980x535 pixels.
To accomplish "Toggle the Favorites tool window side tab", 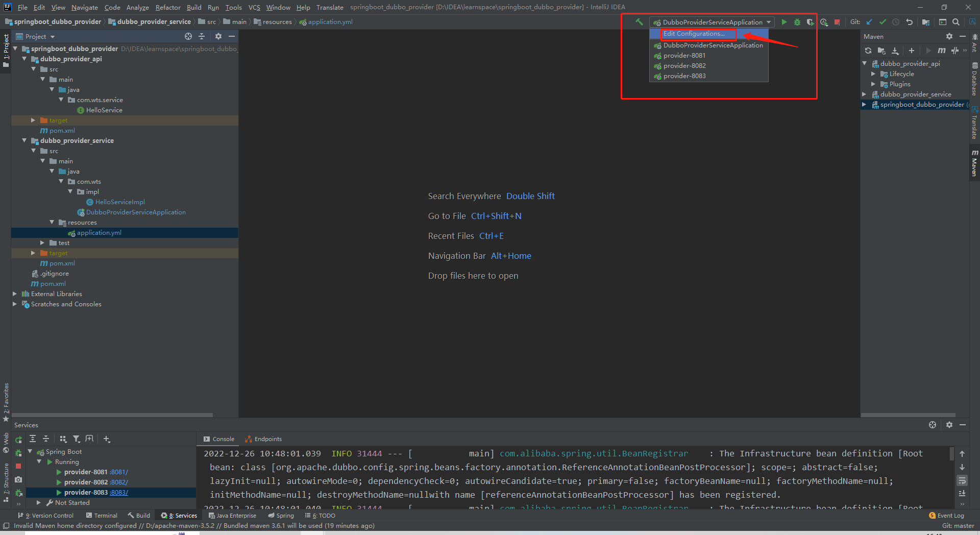I will point(6,402).
